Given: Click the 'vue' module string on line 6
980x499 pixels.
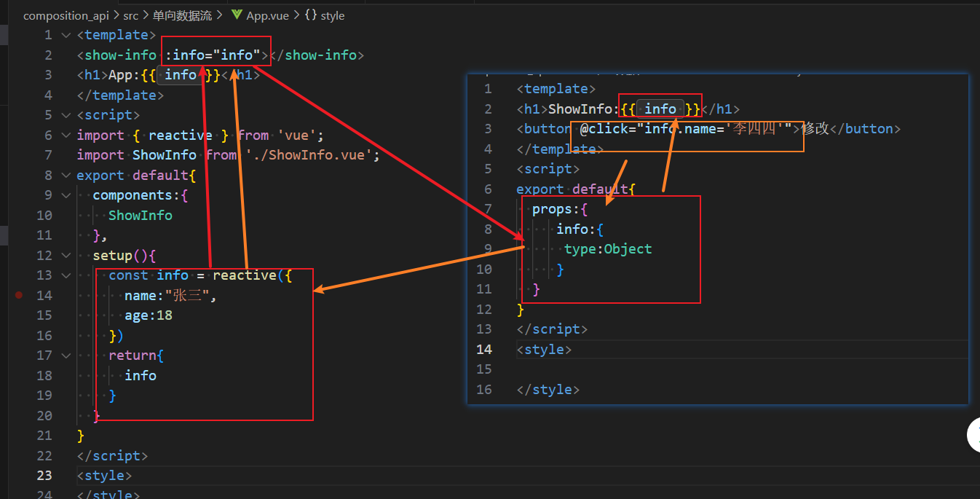Looking at the screenshot, I should (297, 135).
